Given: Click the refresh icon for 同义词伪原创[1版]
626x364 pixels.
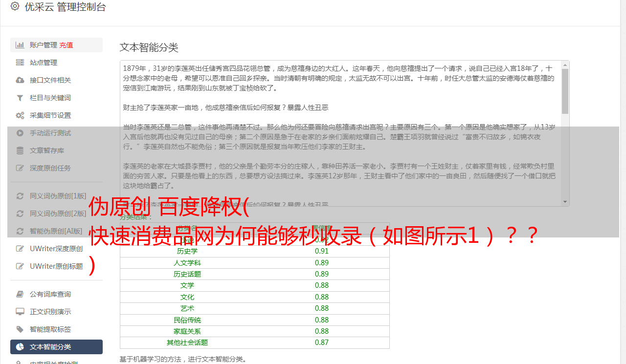Looking at the screenshot, I should pyautogui.click(x=20, y=196).
